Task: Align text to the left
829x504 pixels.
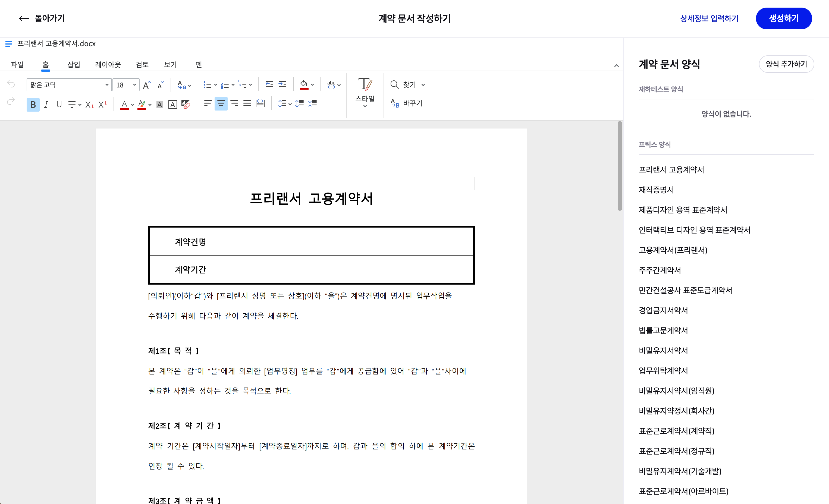Action: click(208, 104)
